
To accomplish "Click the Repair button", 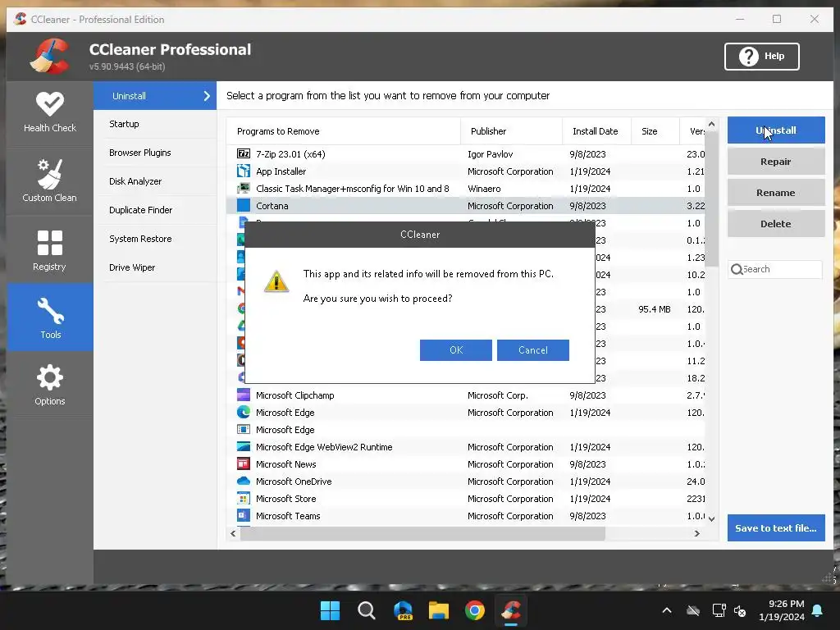I will 776,162.
